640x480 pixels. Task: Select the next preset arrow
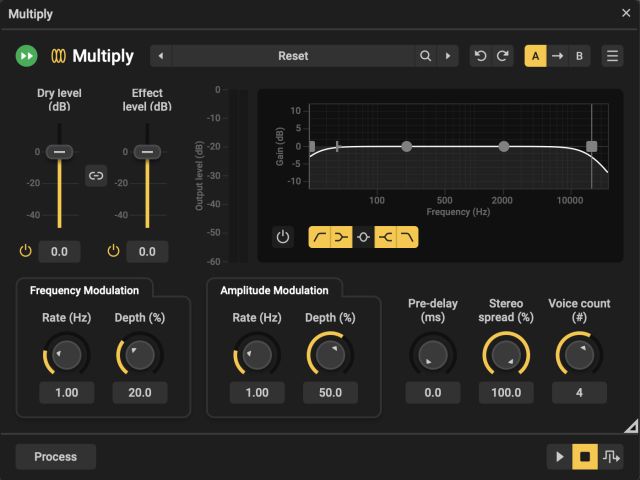(448, 56)
